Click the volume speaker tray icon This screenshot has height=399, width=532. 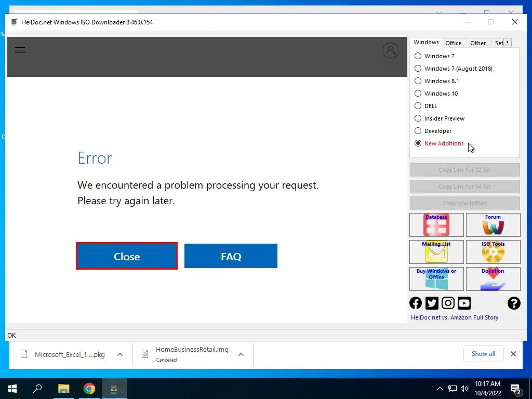464,389
